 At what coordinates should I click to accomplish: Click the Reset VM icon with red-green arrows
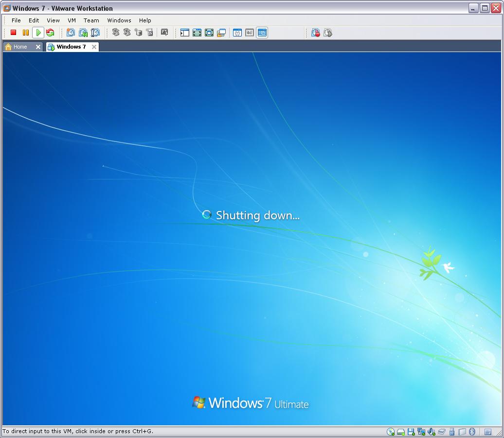tap(50, 33)
